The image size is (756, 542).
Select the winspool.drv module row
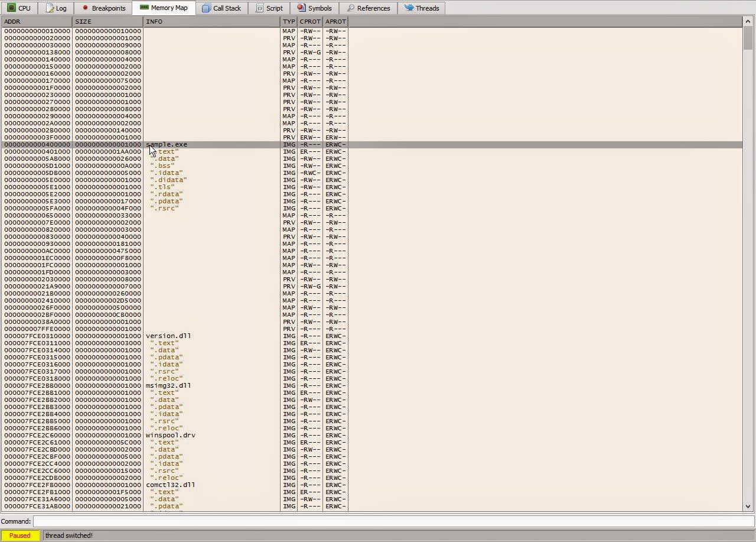(x=171, y=436)
